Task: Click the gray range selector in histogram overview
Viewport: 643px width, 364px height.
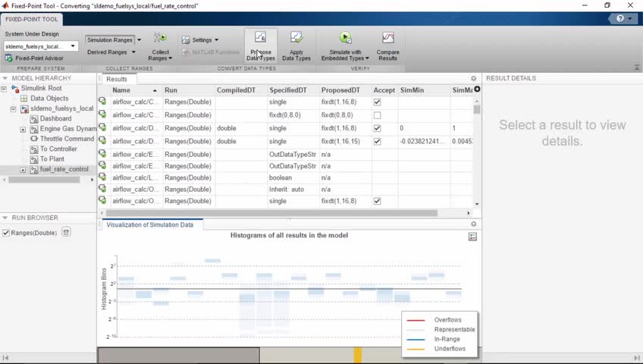Action: click(178, 355)
